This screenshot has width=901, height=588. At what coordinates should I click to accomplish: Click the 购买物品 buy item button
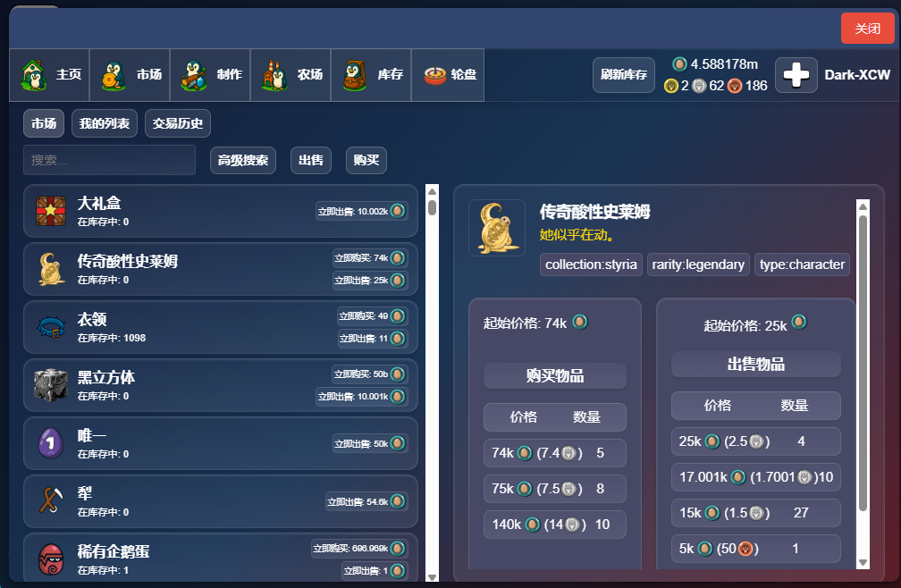[555, 376]
